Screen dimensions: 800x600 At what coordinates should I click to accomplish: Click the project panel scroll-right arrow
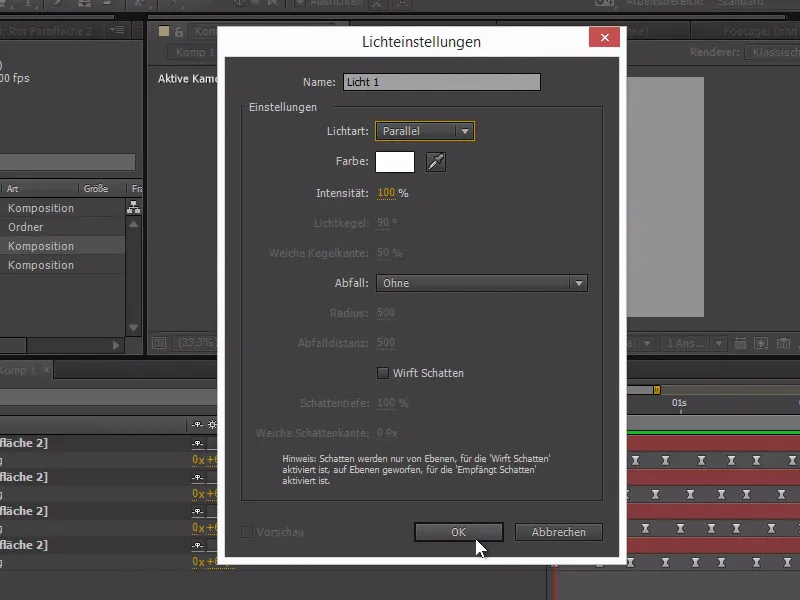pos(116,345)
